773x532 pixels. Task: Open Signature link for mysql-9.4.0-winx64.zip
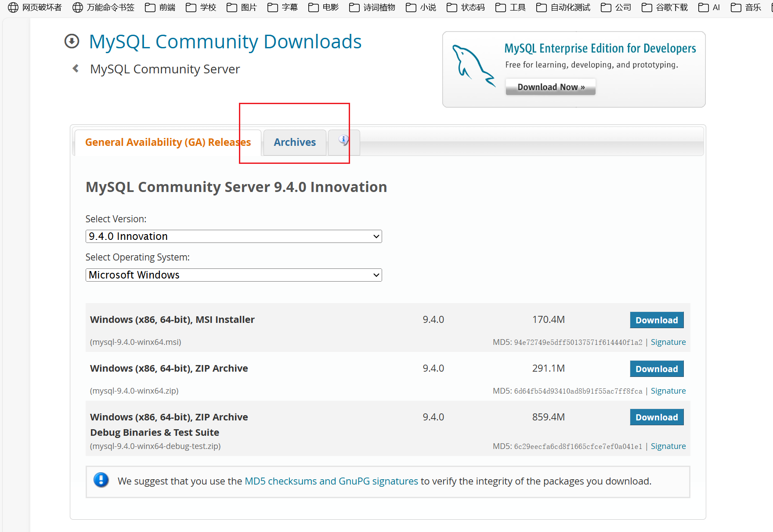(668, 391)
